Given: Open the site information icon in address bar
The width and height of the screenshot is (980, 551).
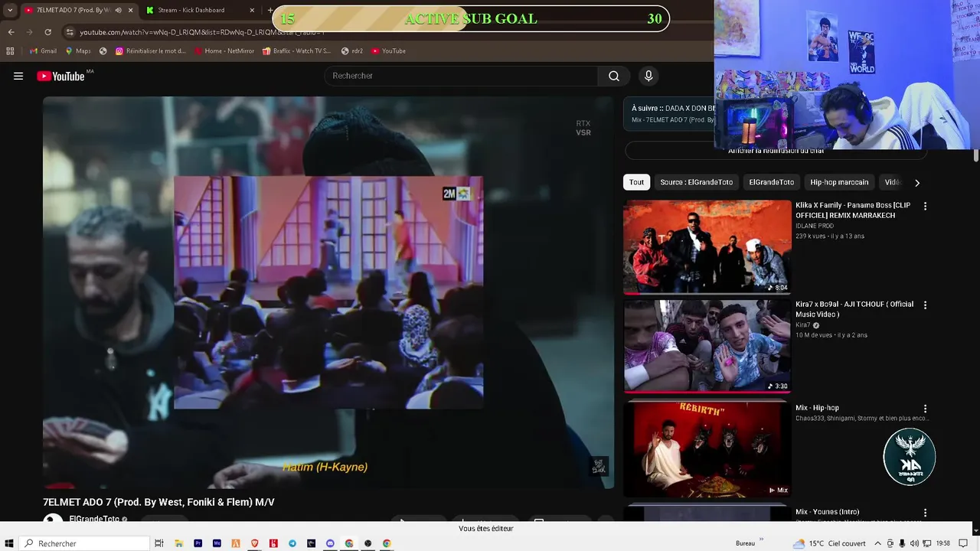Looking at the screenshot, I should [70, 32].
